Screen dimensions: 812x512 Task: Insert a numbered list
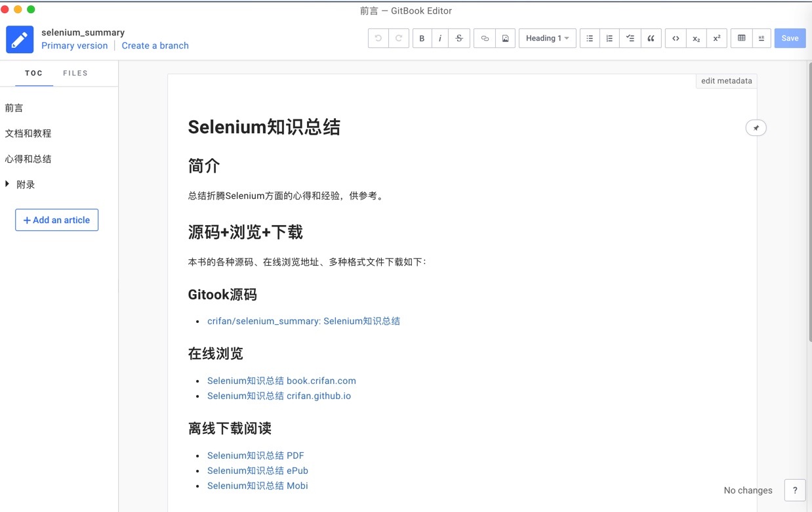point(609,38)
